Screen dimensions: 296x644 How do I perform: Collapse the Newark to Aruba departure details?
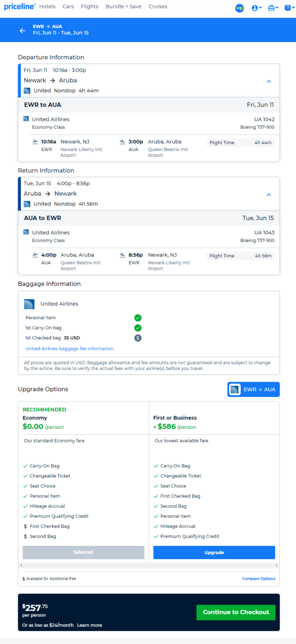(269, 81)
